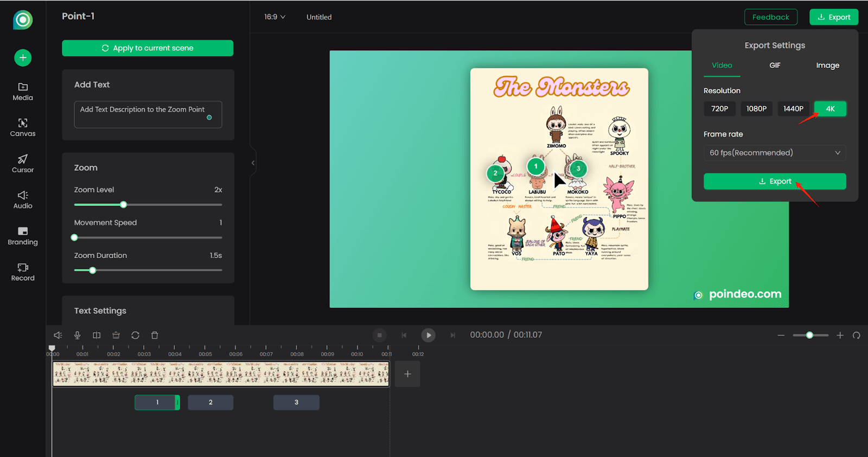The height and width of the screenshot is (457, 868).
Task: Click the clear/clean basket icon in timeline toolbar
Action: 116,335
